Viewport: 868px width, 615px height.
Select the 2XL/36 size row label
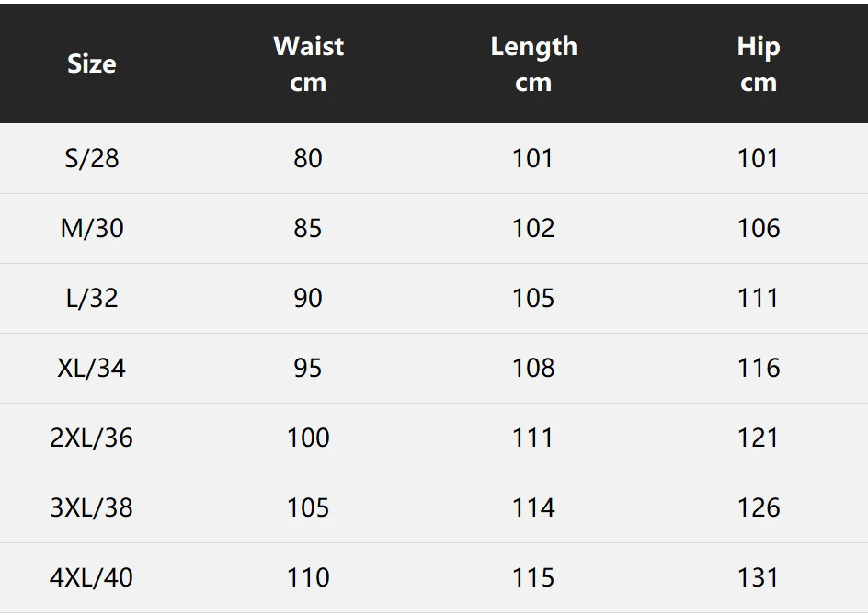coord(91,438)
